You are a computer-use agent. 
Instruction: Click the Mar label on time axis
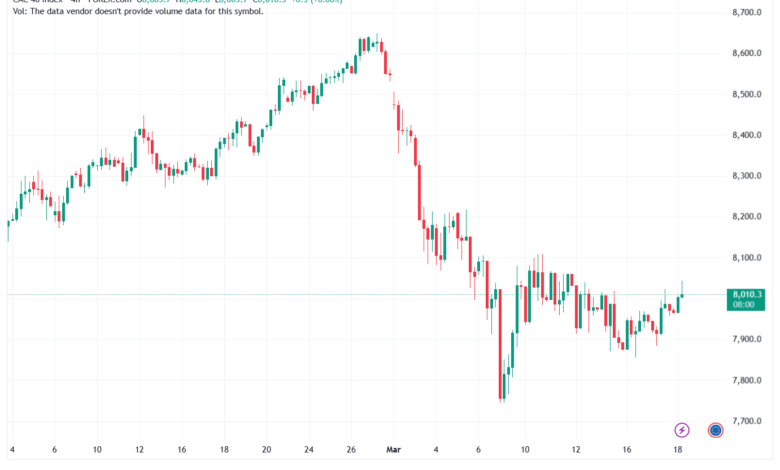coord(394,451)
